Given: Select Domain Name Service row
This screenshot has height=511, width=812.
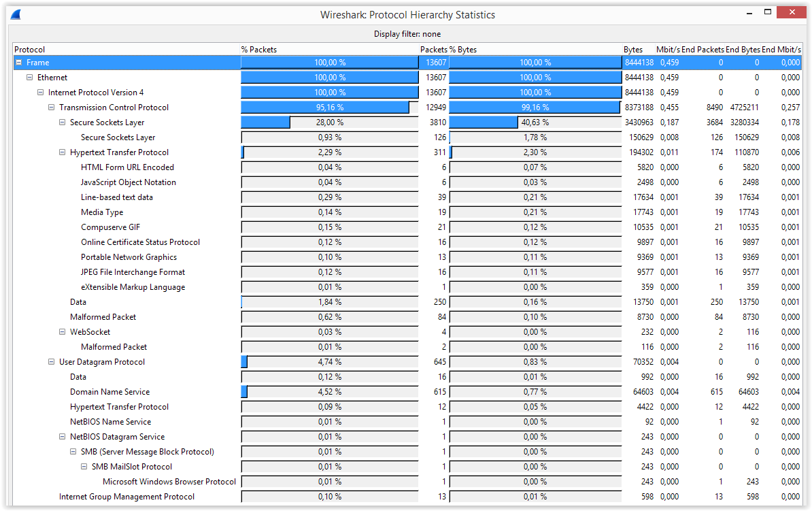Looking at the screenshot, I should [x=407, y=392].
